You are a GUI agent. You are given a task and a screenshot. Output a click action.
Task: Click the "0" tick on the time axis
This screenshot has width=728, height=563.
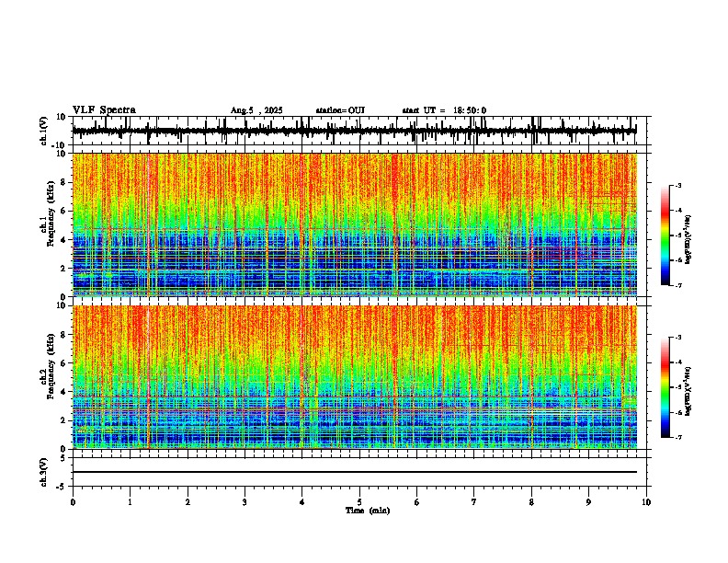click(73, 502)
